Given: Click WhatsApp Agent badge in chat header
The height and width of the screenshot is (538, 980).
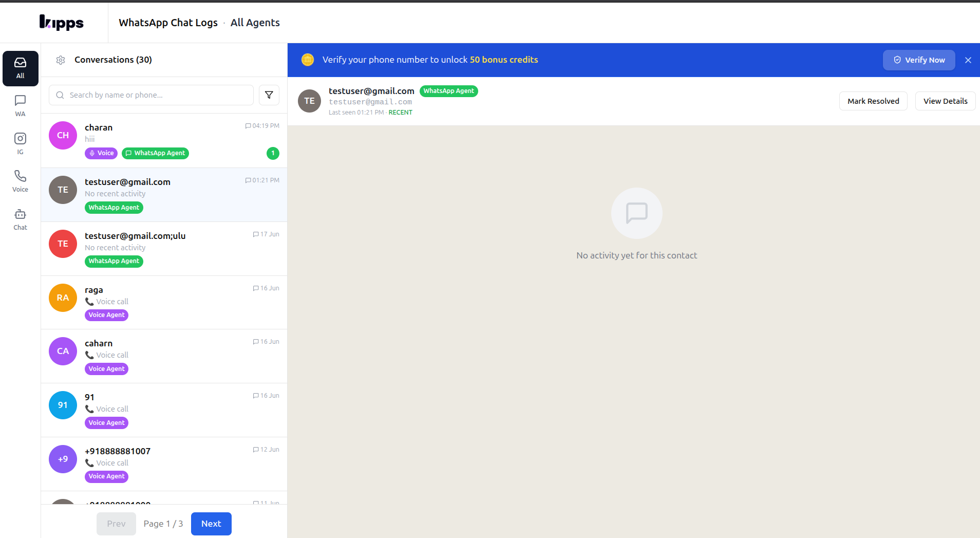Looking at the screenshot, I should (449, 91).
